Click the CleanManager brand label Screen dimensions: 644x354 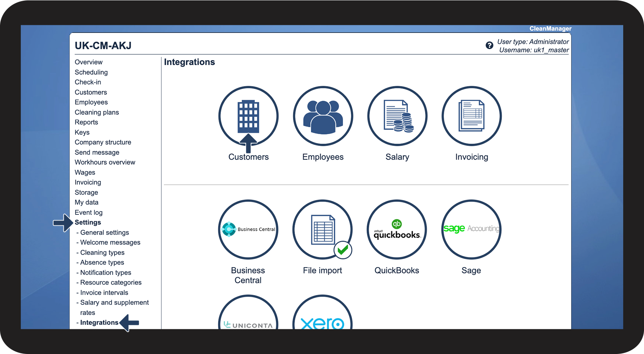point(550,29)
